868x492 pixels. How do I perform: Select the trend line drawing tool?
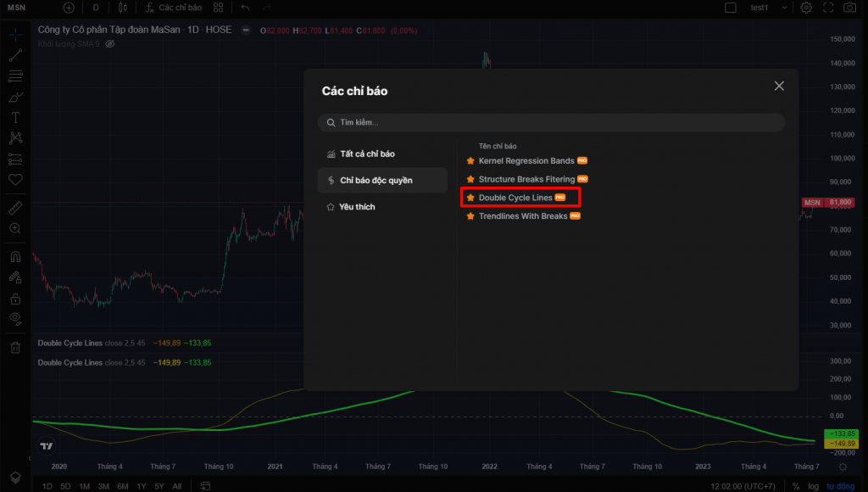pos(14,55)
